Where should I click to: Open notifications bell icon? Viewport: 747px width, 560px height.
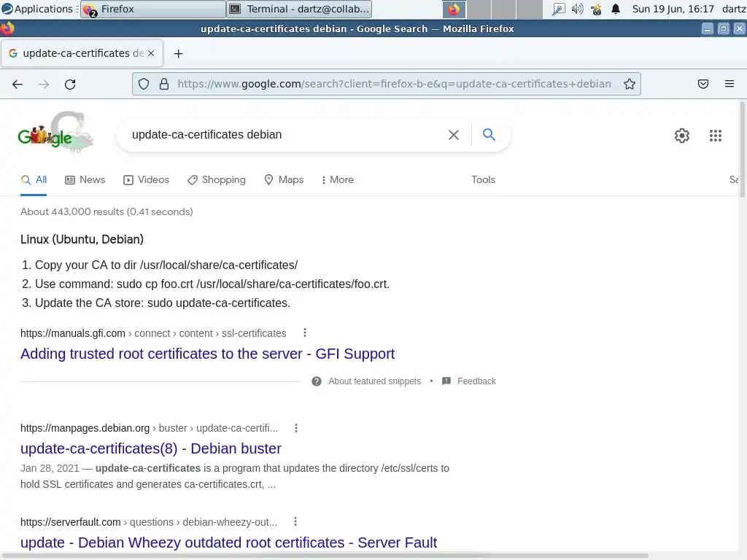(616, 9)
